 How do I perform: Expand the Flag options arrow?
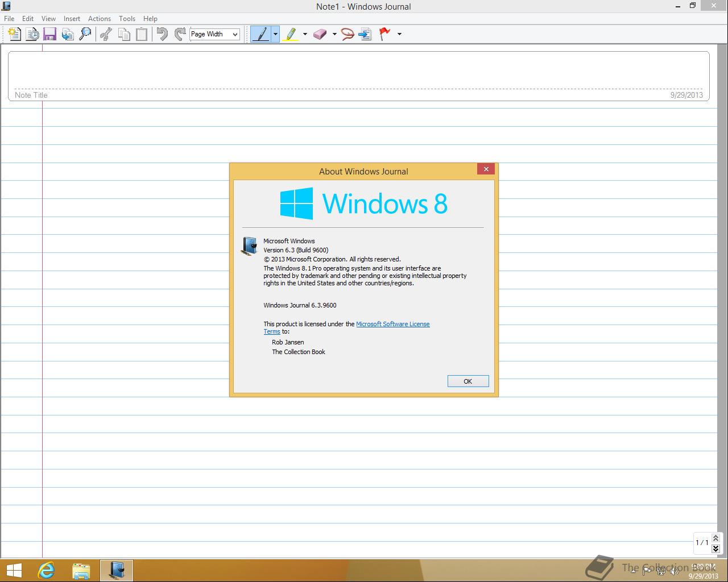[399, 34]
